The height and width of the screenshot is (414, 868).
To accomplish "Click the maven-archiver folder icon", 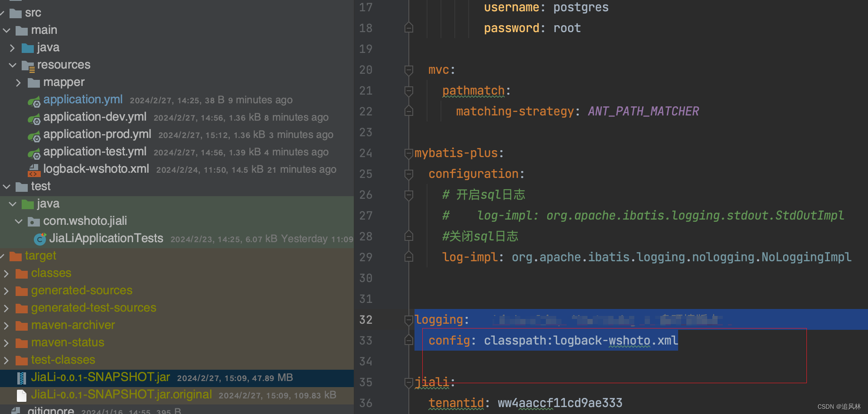I will pyautogui.click(x=22, y=325).
